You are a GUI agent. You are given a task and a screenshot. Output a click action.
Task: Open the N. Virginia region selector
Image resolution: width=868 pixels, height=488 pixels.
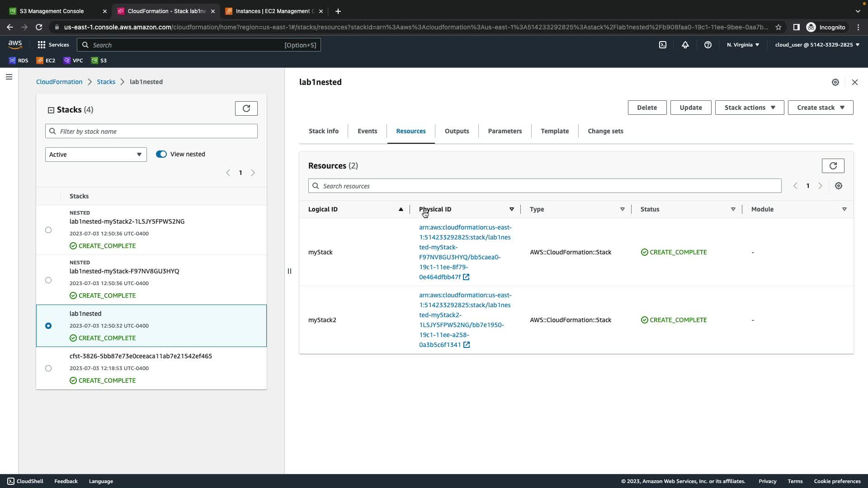point(742,45)
